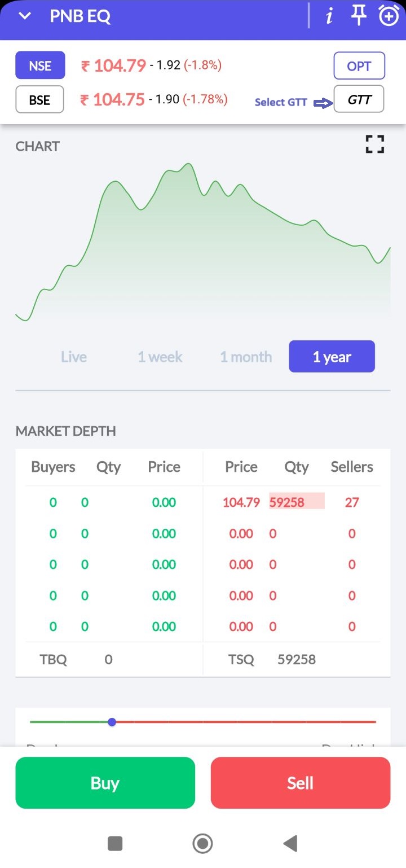The height and width of the screenshot is (868, 406).
Task: Show the Live chart range
Action: click(x=74, y=357)
